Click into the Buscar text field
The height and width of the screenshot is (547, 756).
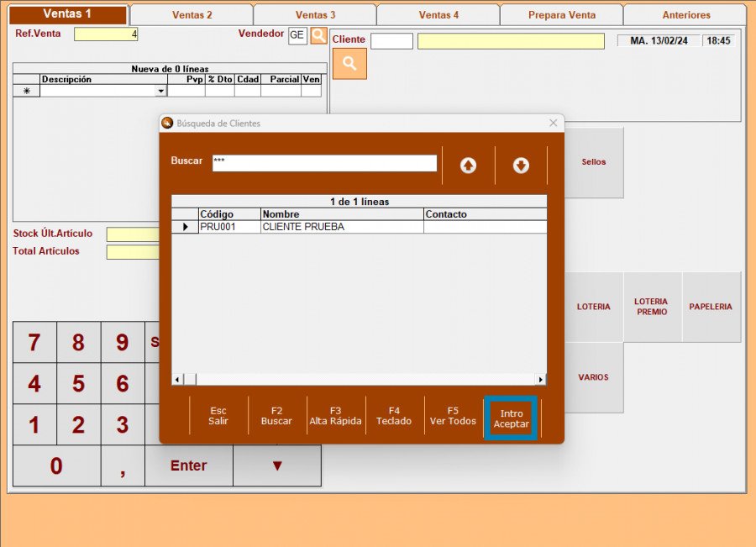point(324,163)
